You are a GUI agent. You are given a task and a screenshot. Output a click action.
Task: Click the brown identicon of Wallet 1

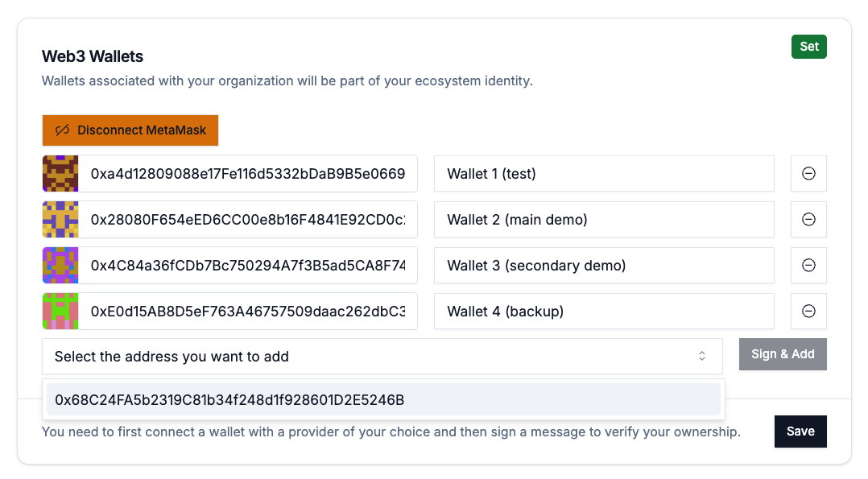point(60,174)
